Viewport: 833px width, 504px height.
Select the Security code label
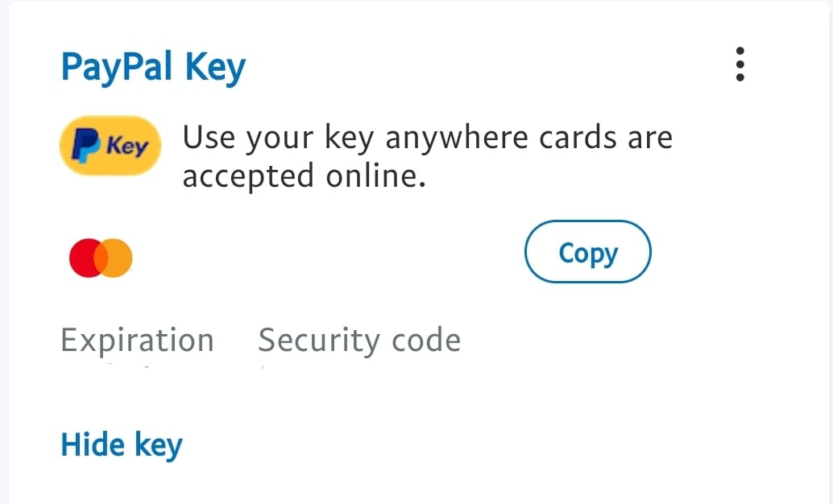point(358,340)
